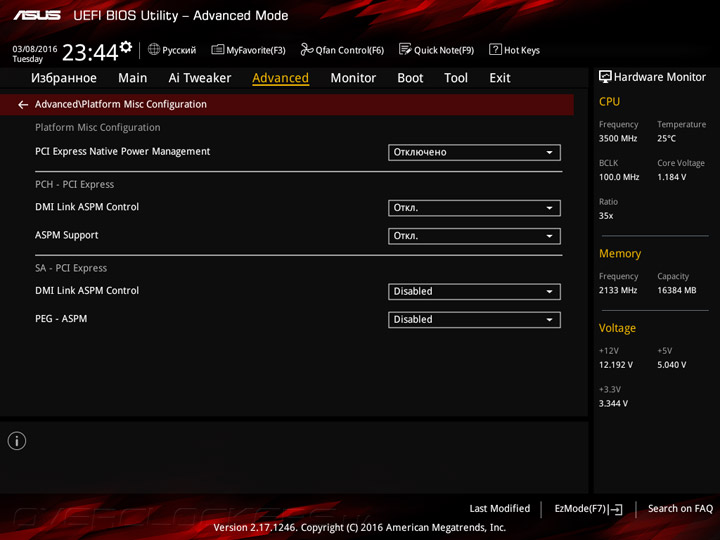Click the BIOS version 2.17.1246 copyright text

click(360, 528)
